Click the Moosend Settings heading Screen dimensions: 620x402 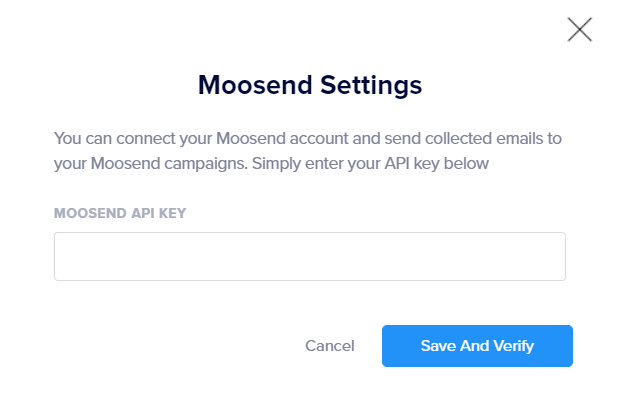310,84
